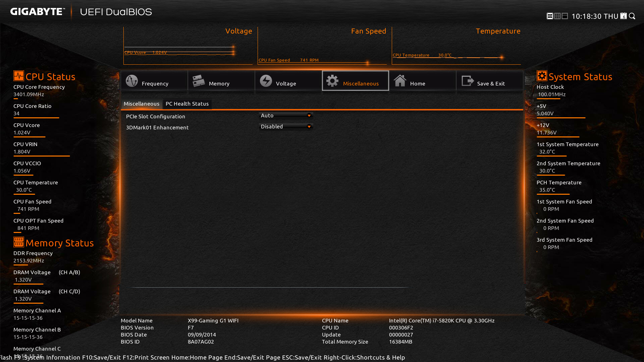Click the CPU VCCIO value 1.056V

pyautogui.click(x=22, y=171)
